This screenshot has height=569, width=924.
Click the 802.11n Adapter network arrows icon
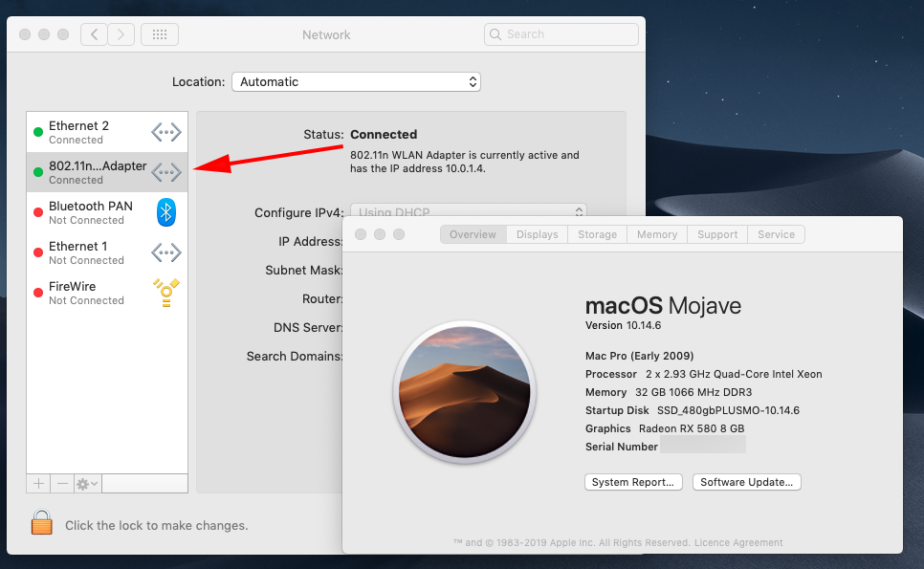[166, 172]
